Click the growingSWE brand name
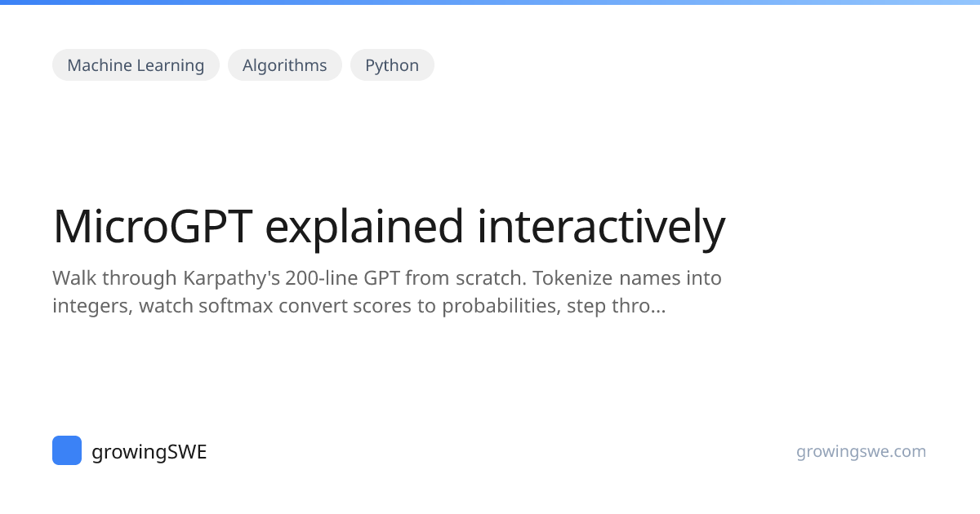The image size is (980, 514). [x=149, y=452]
